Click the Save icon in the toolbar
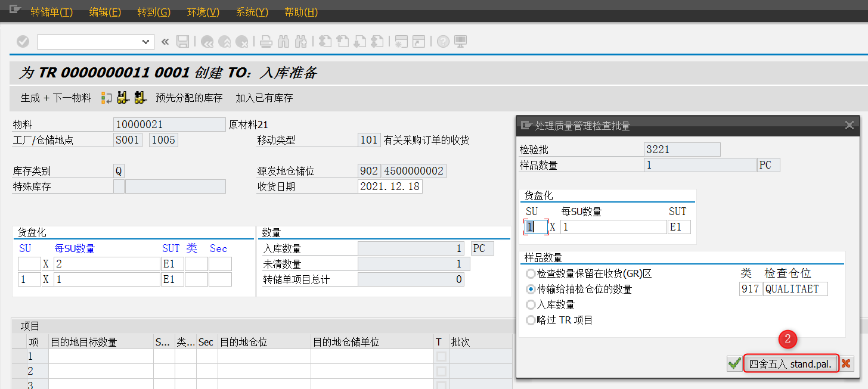 pyautogui.click(x=182, y=41)
